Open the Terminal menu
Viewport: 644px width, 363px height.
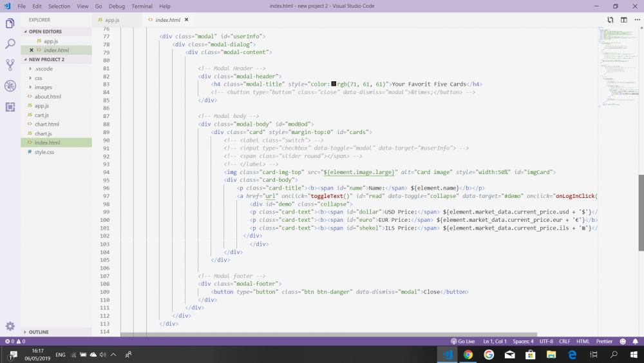coord(142,6)
